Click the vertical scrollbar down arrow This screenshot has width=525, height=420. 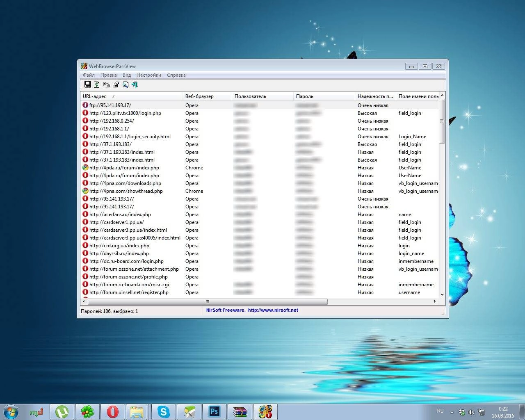click(442, 294)
